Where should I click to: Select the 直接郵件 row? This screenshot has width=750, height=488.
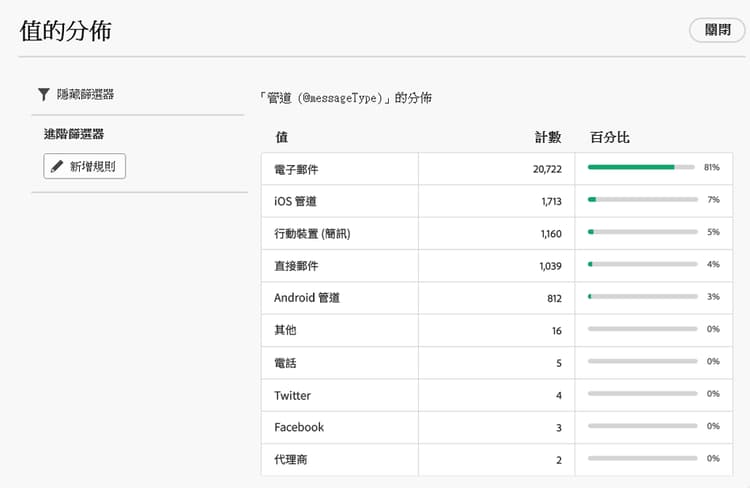(296, 266)
